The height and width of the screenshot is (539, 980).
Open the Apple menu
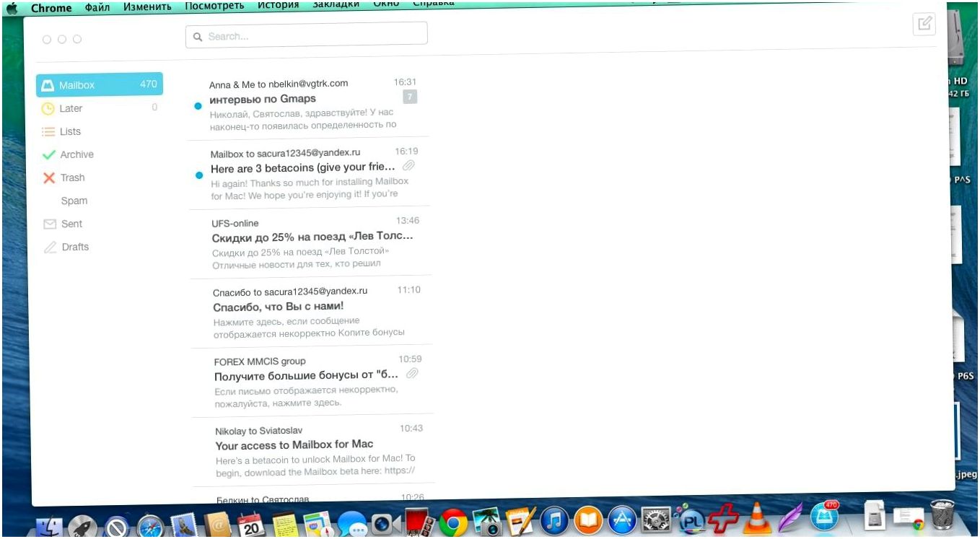point(12,7)
